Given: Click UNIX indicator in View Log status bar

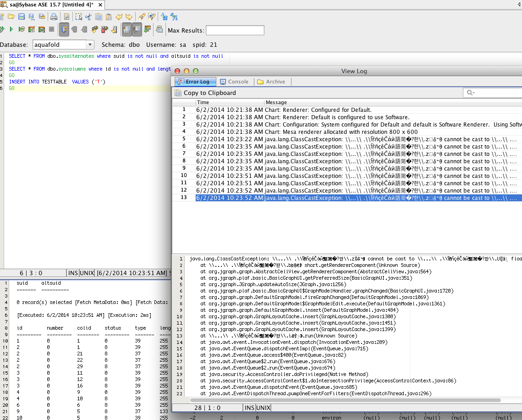Looking at the screenshot, I should coord(264,408).
